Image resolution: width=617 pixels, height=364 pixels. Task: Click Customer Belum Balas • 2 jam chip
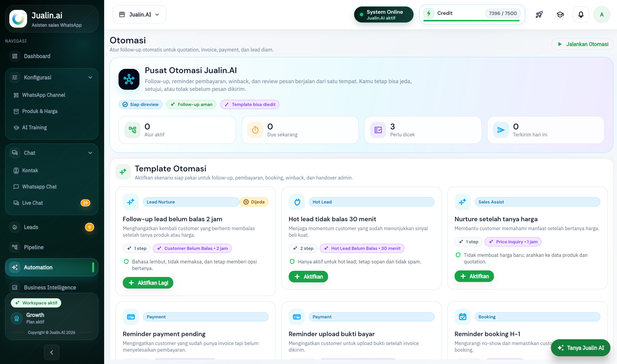(192, 248)
